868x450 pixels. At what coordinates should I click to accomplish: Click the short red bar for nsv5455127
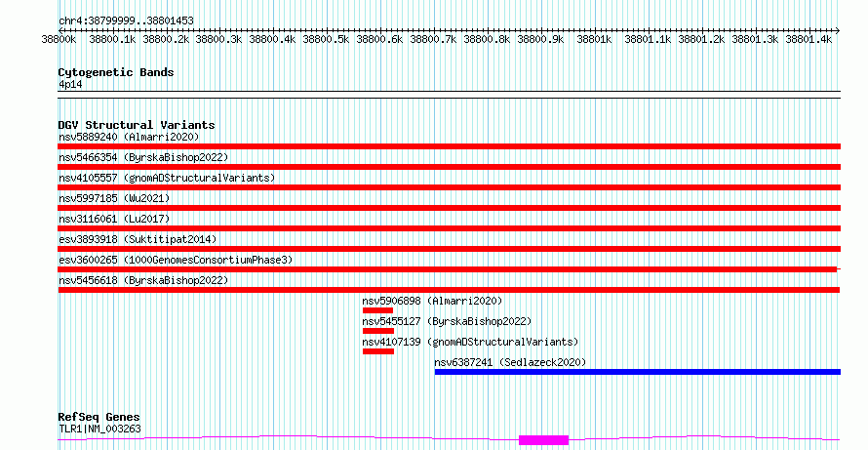tap(378, 331)
